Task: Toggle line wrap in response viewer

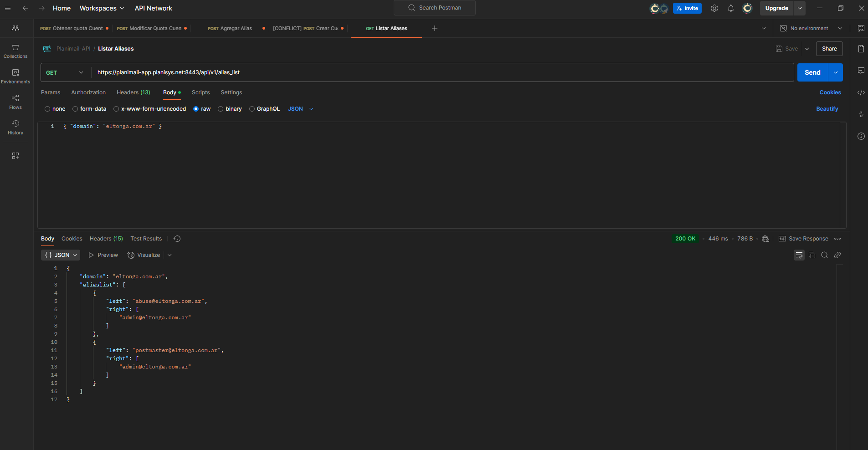Action: tap(799, 255)
